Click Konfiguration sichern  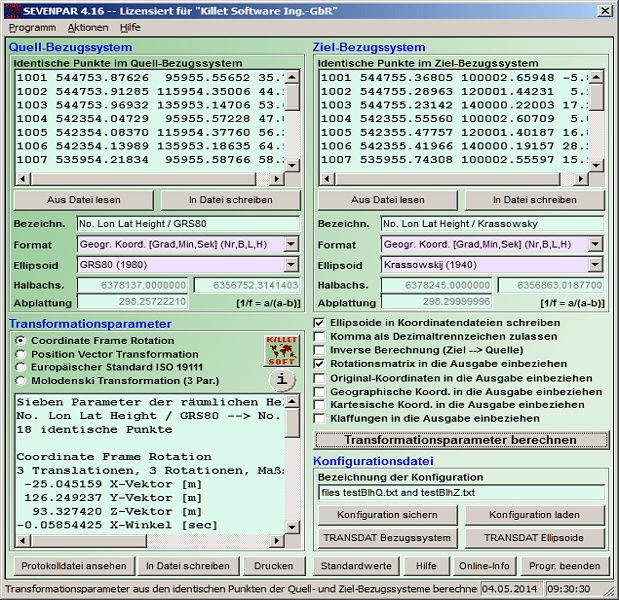pos(387,515)
